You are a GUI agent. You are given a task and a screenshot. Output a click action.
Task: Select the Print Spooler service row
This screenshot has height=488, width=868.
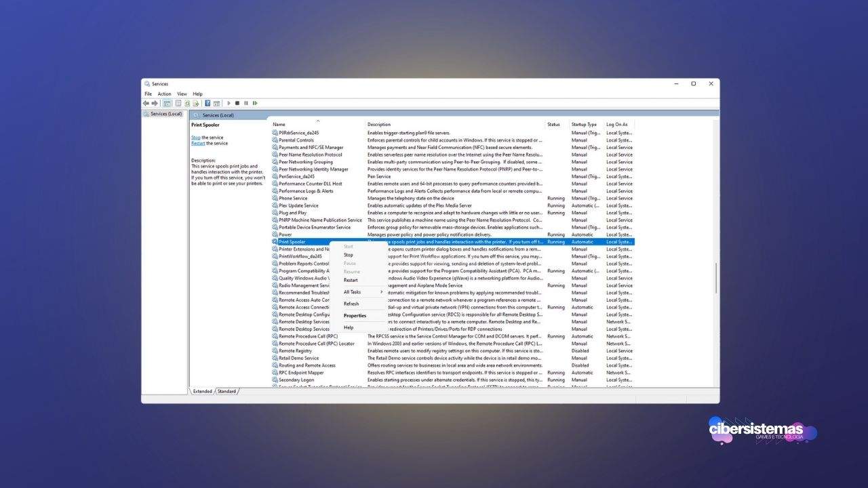click(452, 242)
